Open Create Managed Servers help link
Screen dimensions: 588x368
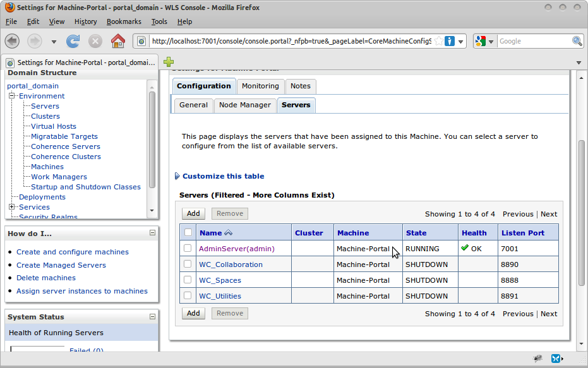pyautogui.click(x=61, y=265)
